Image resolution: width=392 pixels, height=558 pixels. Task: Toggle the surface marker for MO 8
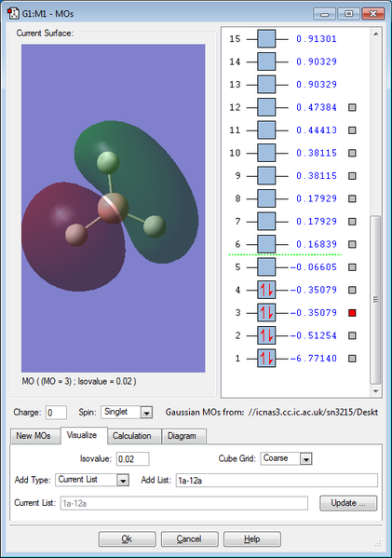click(352, 198)
